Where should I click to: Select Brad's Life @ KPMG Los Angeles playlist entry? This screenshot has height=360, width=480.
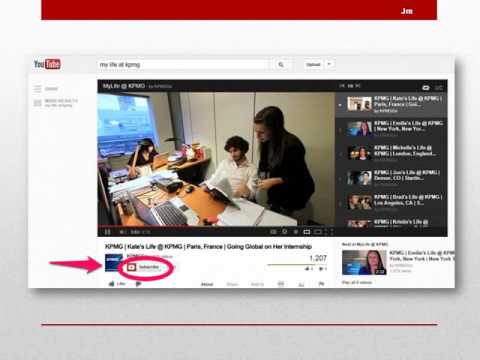tap(391, 203)
